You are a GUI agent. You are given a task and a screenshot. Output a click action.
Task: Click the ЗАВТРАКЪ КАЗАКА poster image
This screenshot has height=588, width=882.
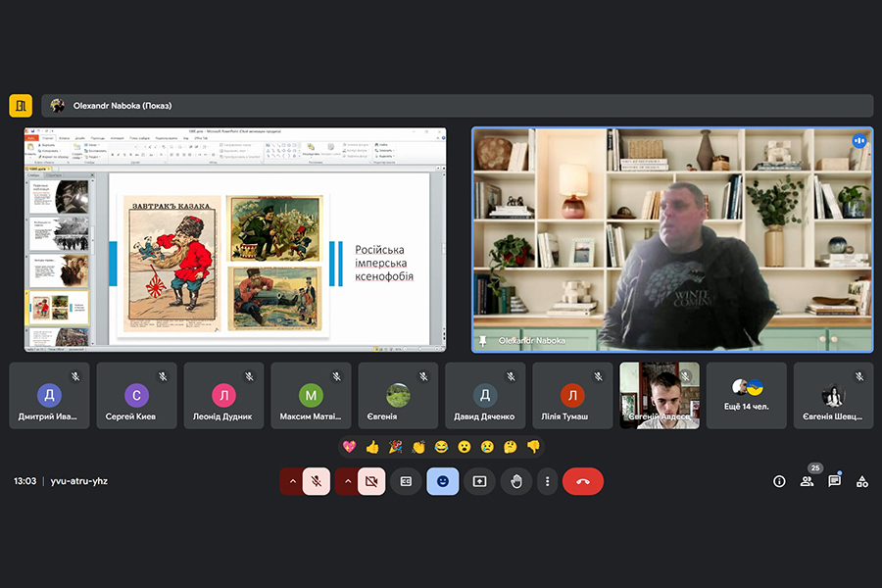(172, 264)
